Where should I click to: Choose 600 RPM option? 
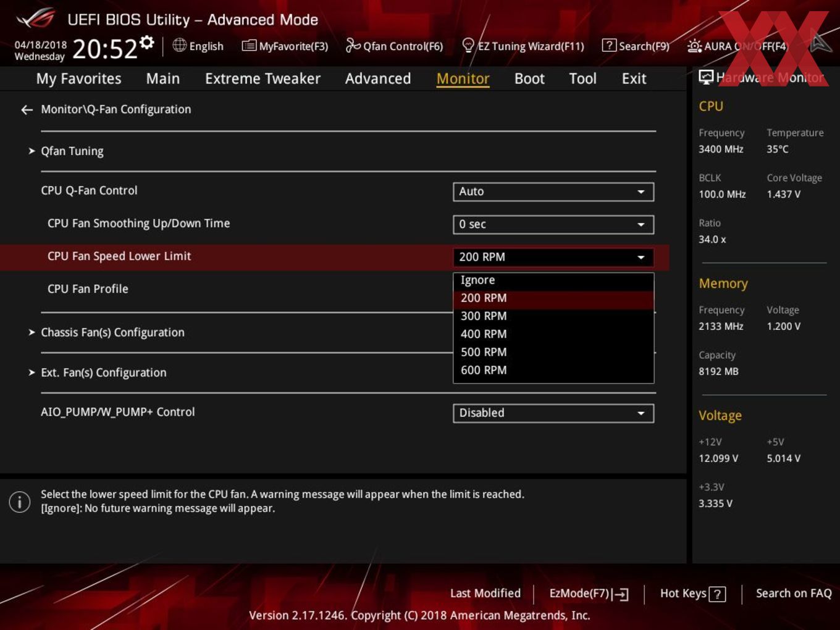[553, 370]
